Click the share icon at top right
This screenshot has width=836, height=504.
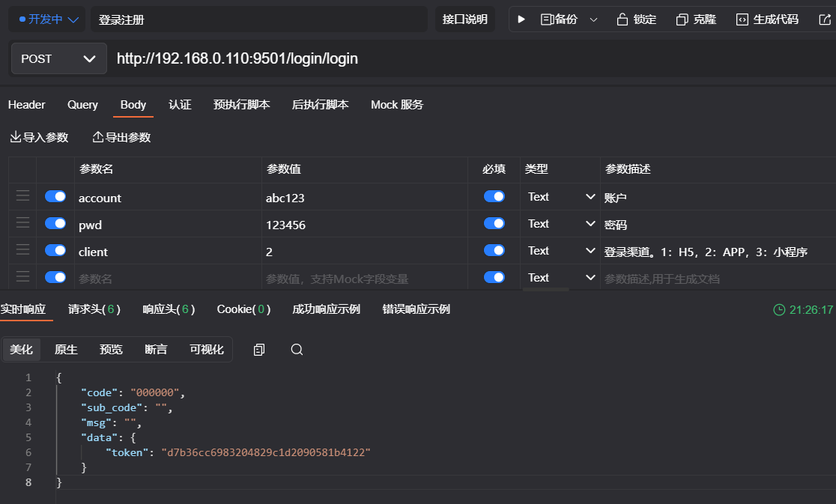click(826, 19)
